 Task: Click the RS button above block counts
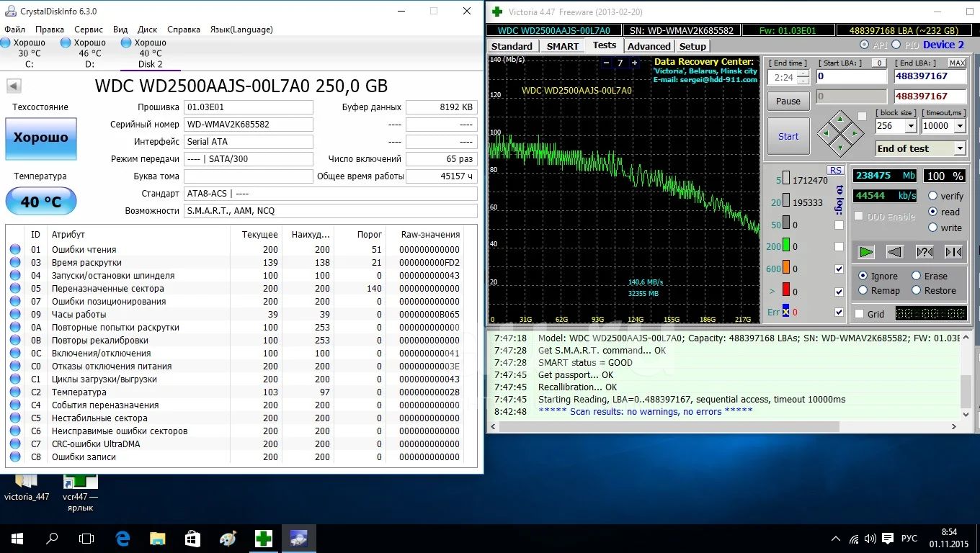pyautogui.click(x=835, y=170)
